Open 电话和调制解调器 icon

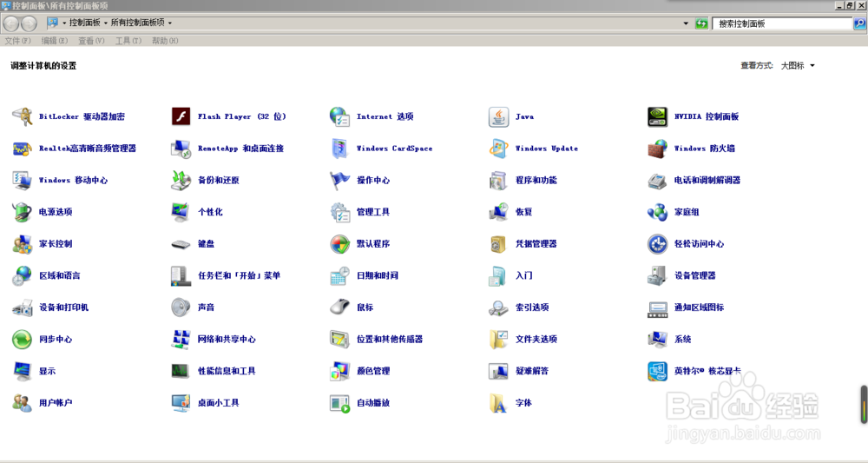[x=657, y=181]
